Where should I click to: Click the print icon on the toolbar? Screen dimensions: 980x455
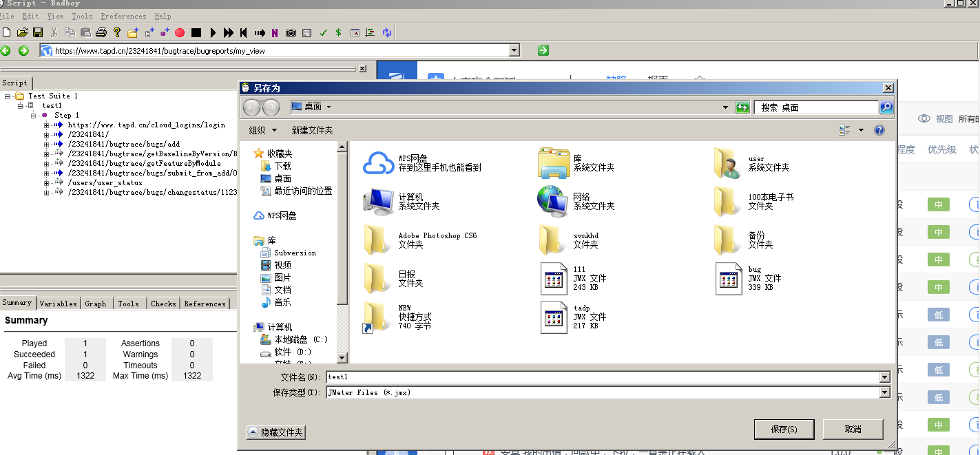click(102, 32)
